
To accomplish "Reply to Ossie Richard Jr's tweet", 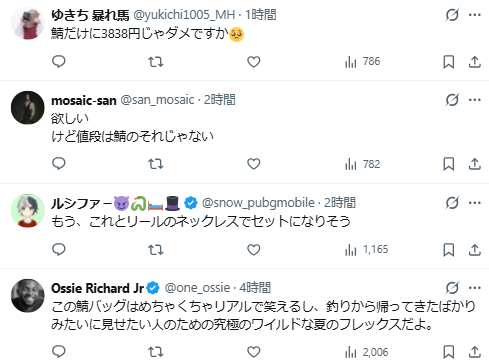I will [x=59, y=352].
